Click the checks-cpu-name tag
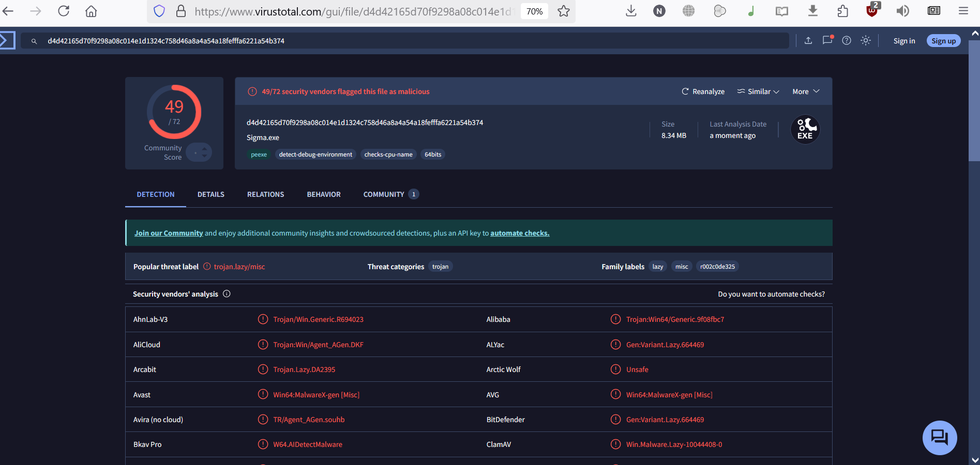980x465 pixels. point(388,154)
